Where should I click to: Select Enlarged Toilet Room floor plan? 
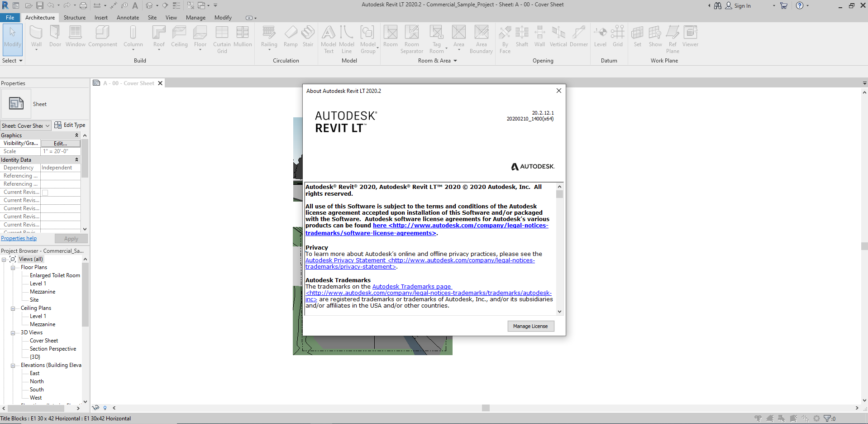click(55, 275)
